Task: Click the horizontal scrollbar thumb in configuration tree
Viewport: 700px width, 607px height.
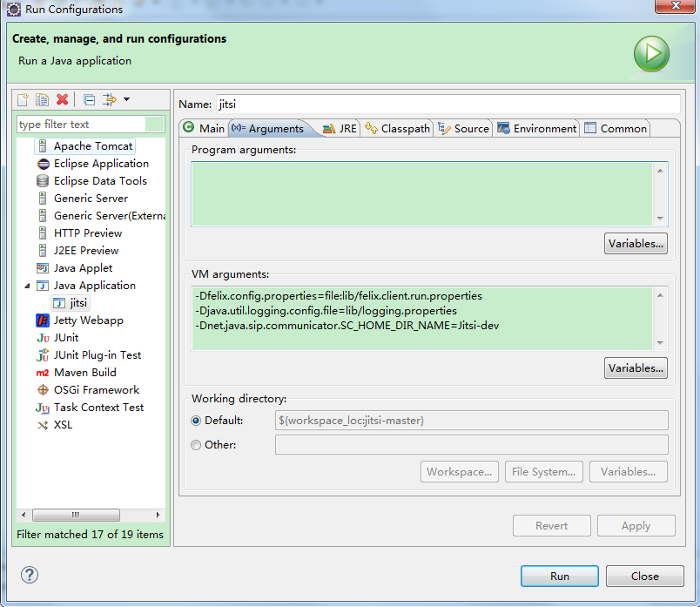Action: click(76, 515)
